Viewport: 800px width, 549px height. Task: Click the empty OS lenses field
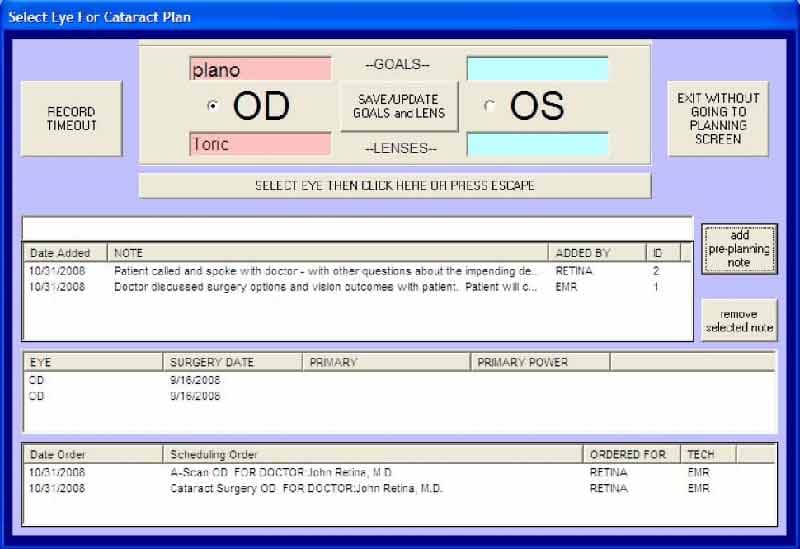[x=537, y=144]
